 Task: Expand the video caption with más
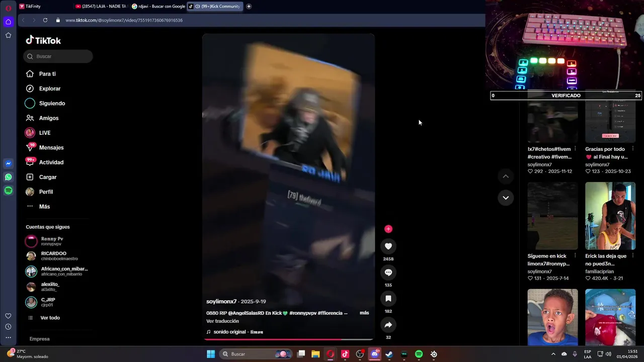tap(364, 313)
